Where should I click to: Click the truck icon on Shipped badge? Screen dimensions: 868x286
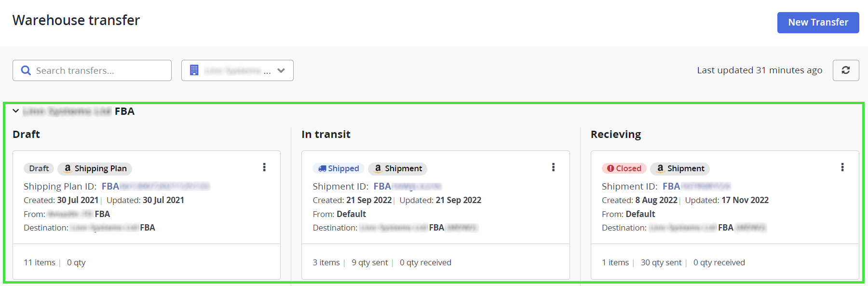point(322,168)
